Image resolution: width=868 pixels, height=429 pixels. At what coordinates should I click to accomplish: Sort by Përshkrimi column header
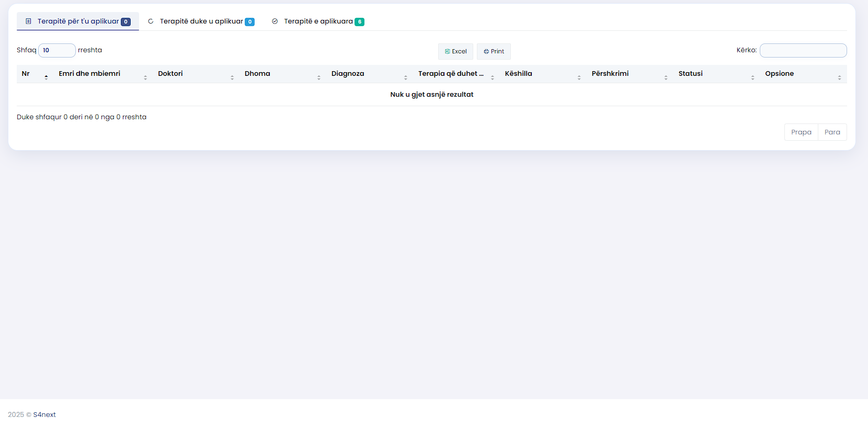pos(610,74)
